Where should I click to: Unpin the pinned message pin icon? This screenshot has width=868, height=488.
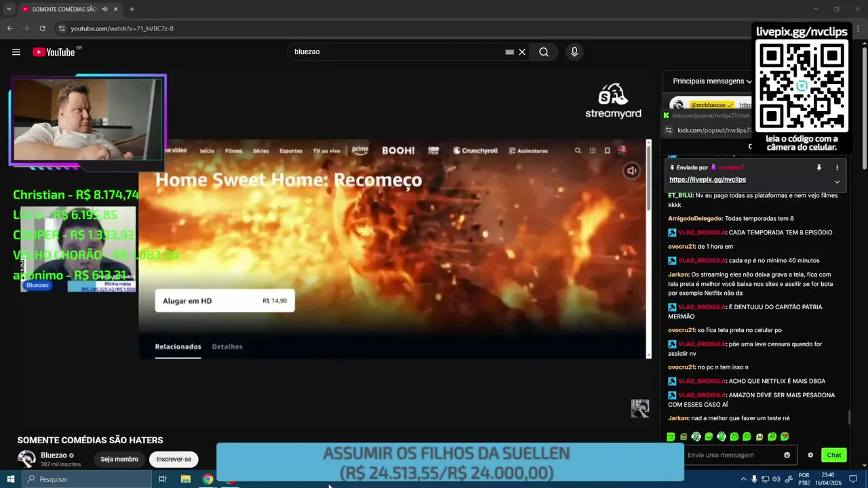(819, 167)
